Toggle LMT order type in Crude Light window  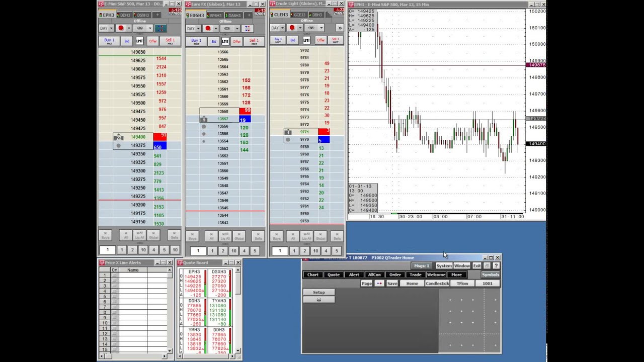tap(306, 40)
